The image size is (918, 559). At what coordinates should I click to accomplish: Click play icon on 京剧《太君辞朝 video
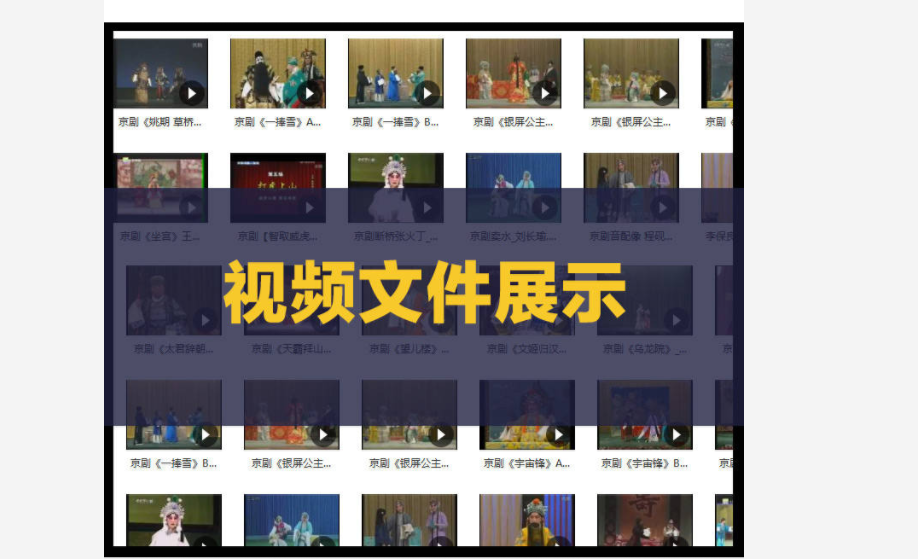point(205,320)
